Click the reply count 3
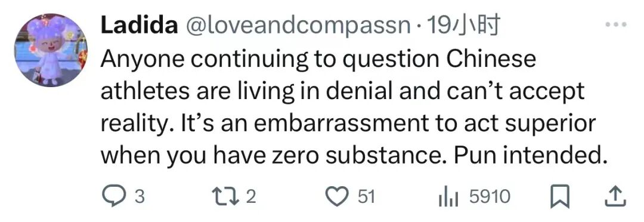Image resolution: width=644 pixels, height=222 pixels. (140, 197)
